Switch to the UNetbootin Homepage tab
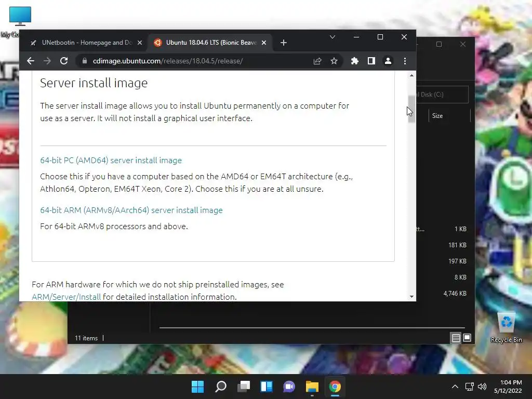 [86, 43]
